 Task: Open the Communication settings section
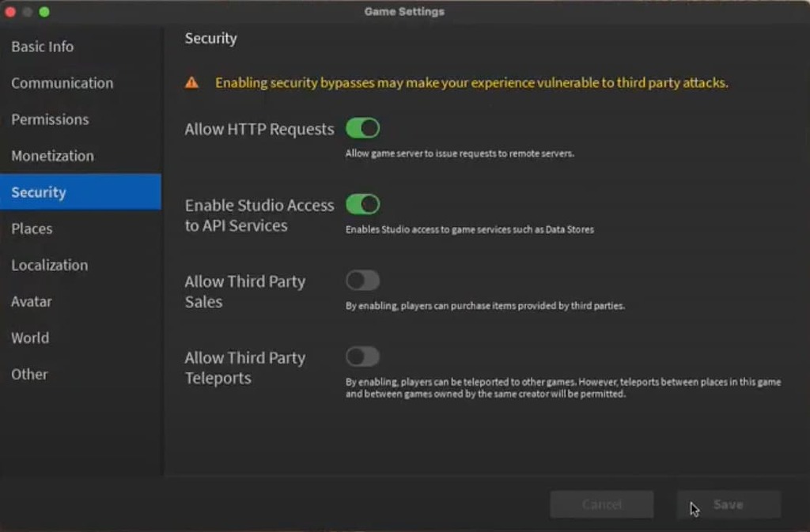[x=62, y=83]
